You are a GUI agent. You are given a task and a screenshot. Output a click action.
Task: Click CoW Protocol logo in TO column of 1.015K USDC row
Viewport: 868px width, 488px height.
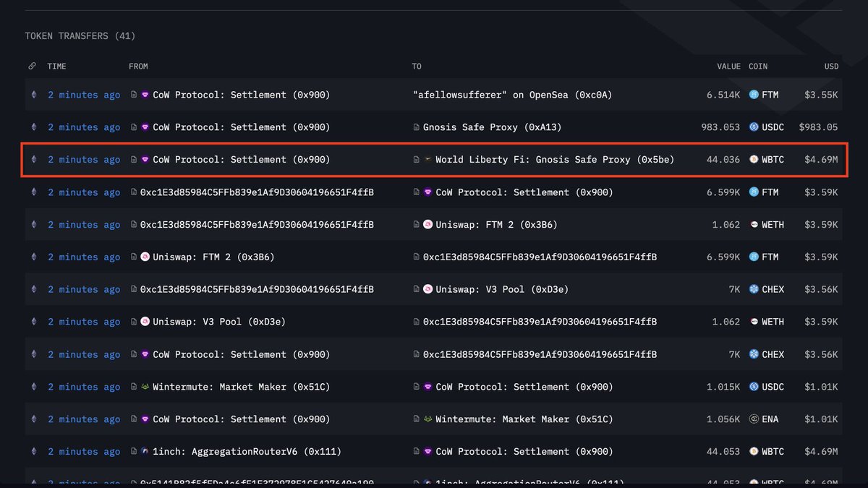427,387
